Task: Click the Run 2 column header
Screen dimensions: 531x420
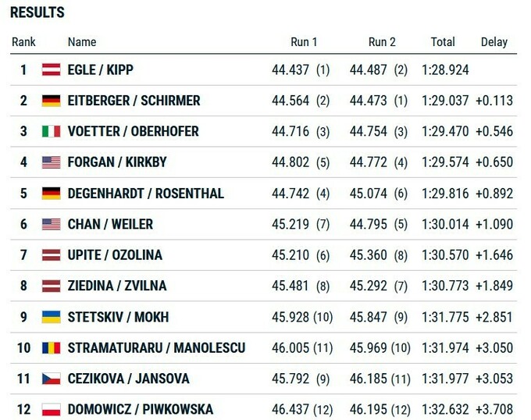Action: [382, 42]
